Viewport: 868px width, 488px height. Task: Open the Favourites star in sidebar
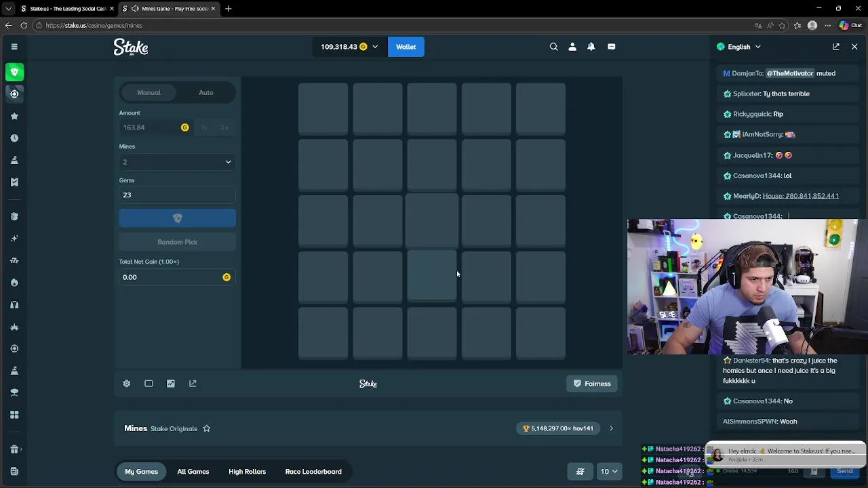click(x=14, y=116)
